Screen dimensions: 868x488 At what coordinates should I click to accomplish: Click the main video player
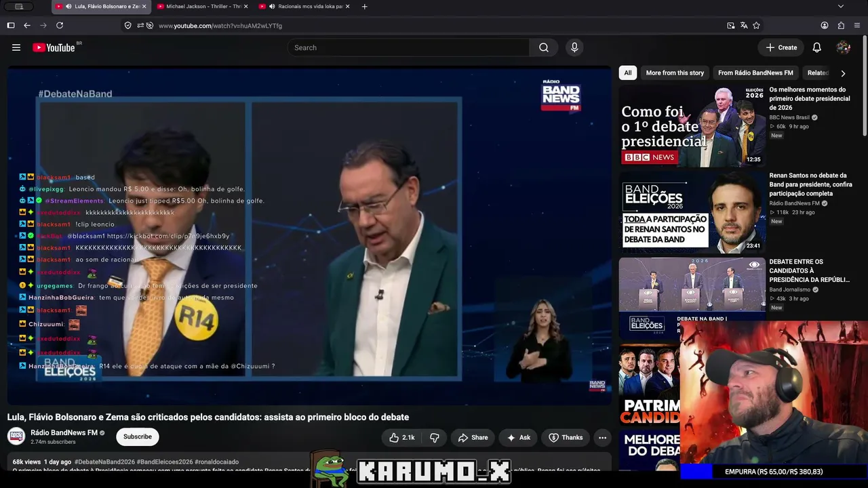pyautogui.click(x=309, y=235)
